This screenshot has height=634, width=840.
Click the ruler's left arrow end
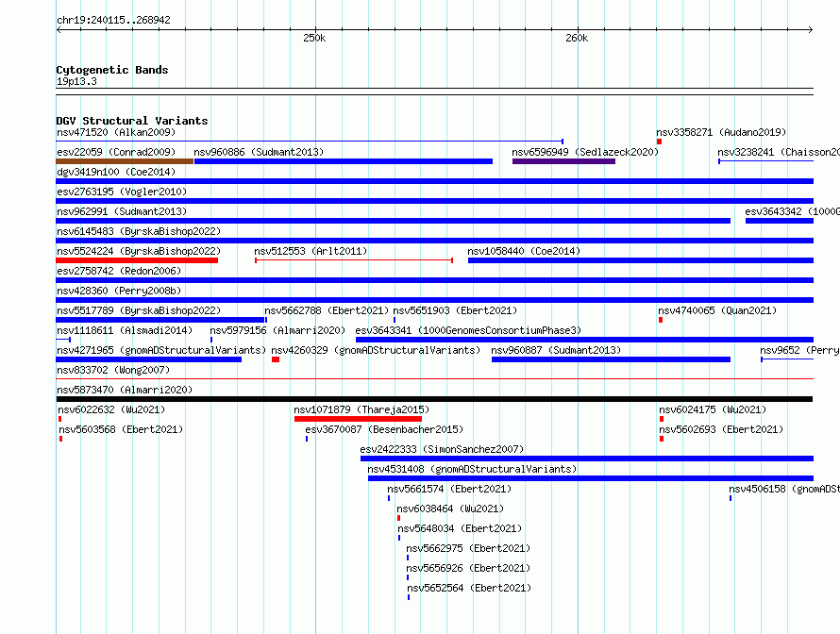[59, 29]
